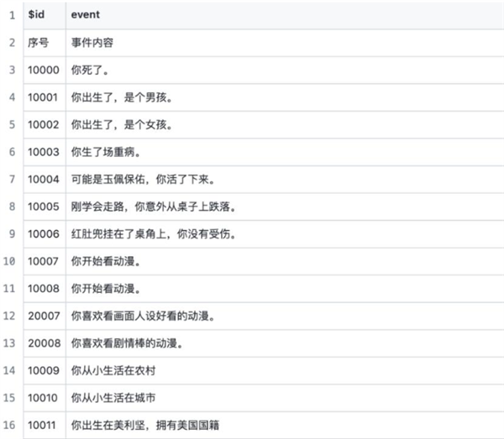Click the id cell 20007
This screenshot has height=439, width=504.
pos(42,316)
